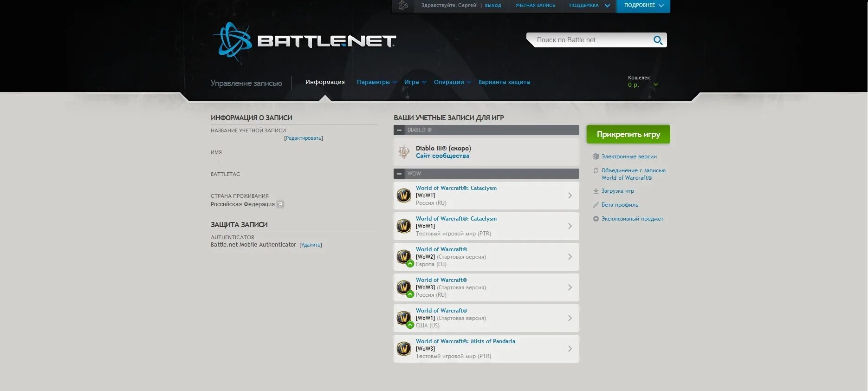Image resolution: width=868 pixels, height=391 pixels.
Task: Switch to the Информация tab
Action: coord(325,82)
